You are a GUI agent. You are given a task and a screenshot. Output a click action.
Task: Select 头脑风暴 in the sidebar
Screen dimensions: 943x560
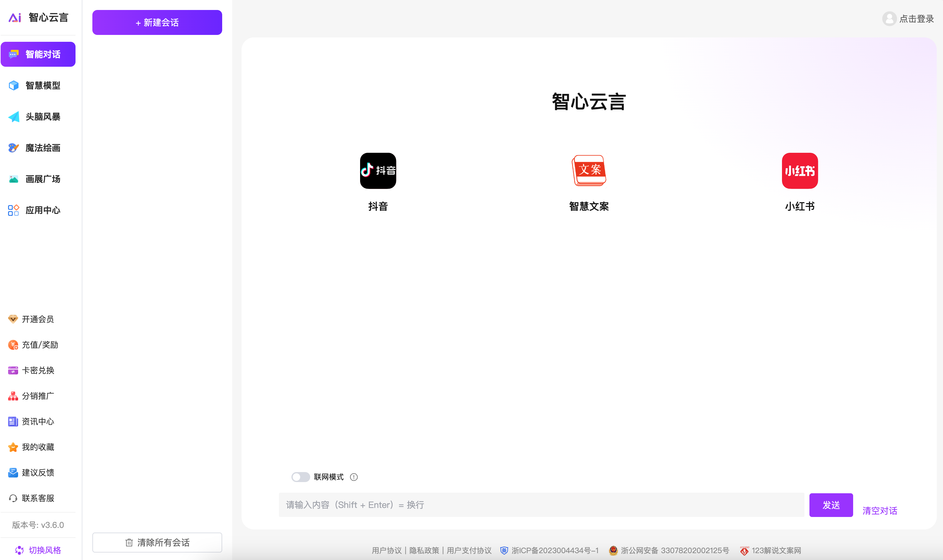point(38,117)
